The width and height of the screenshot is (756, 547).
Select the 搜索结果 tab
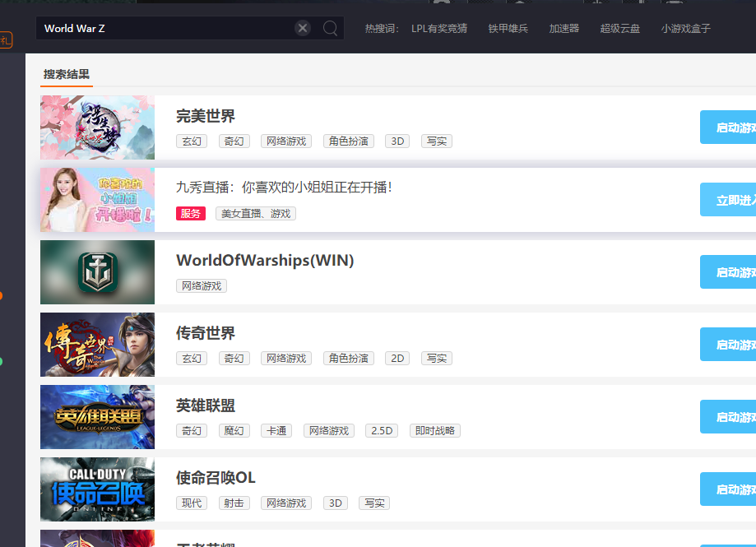[67, 74]
